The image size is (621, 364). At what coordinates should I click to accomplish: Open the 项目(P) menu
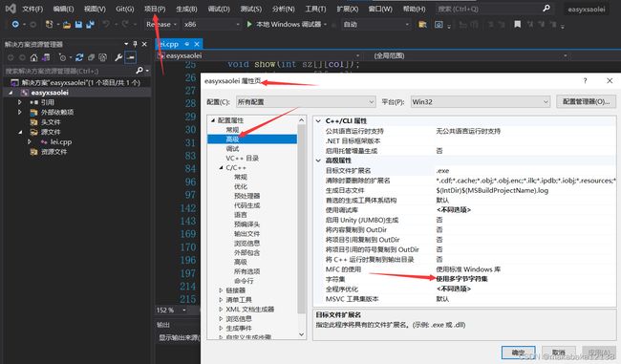(x=155, y=9)
